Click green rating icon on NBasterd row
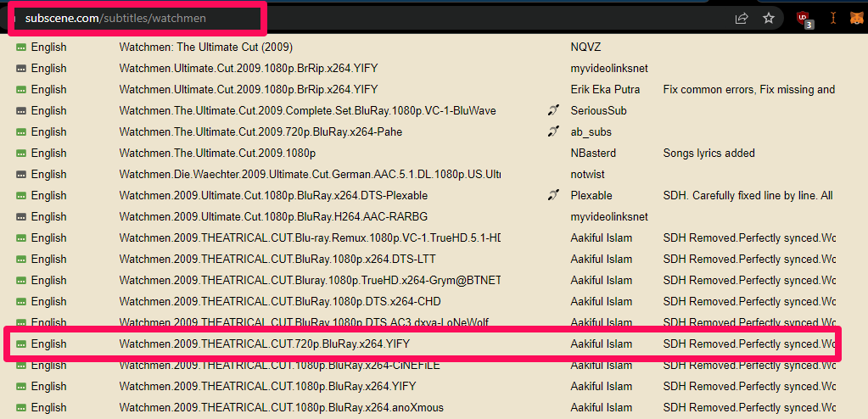Screen dimensions: 868x419 (x=21, y=154)
